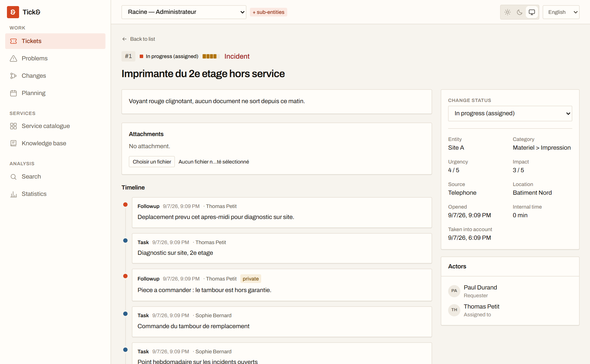
Task: Open Knowledge base
Action: pyautogui.click(x=55, y=143)
